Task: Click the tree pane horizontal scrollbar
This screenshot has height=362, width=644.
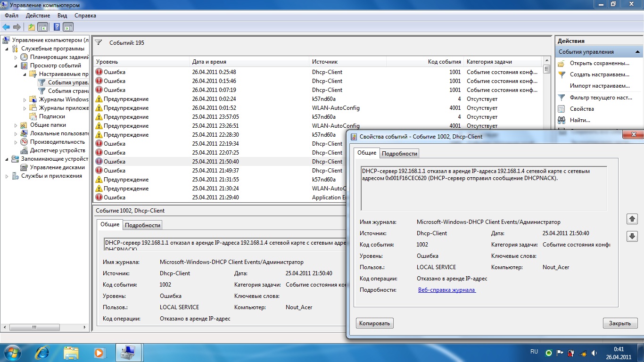Action: click(x=45, y=327)
